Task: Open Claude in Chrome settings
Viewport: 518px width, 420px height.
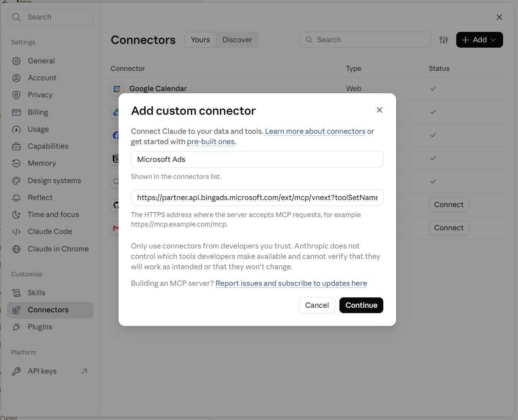Action: coord(50,249)
